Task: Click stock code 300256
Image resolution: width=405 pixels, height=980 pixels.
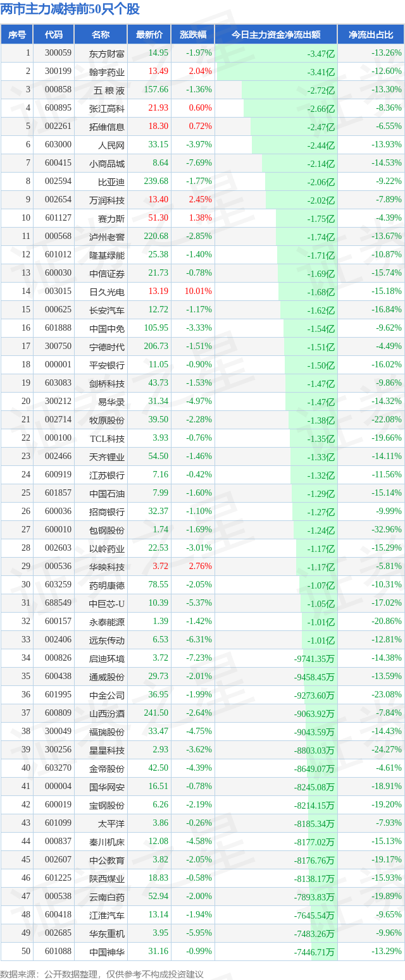Action: click(58, 750)
